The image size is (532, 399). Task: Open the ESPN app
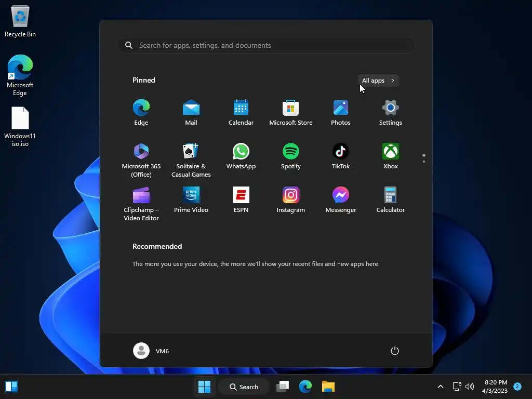point(241,200)
